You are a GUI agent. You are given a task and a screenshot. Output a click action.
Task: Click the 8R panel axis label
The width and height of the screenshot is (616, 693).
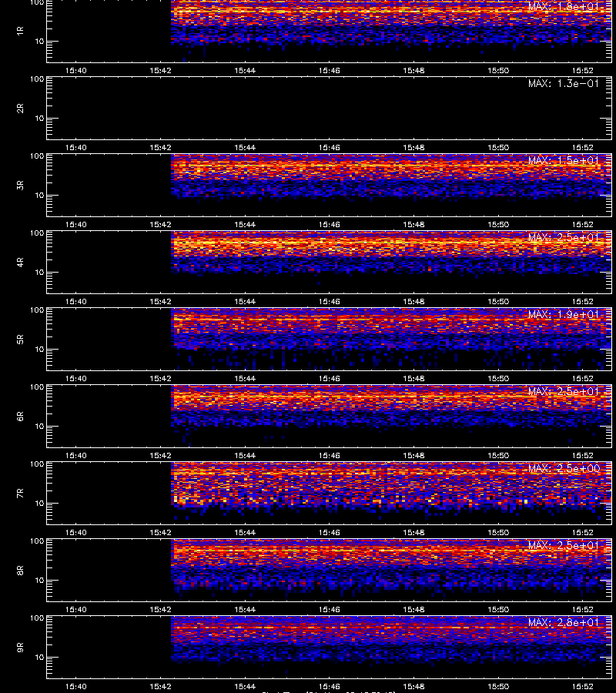[x=20, y=570]
